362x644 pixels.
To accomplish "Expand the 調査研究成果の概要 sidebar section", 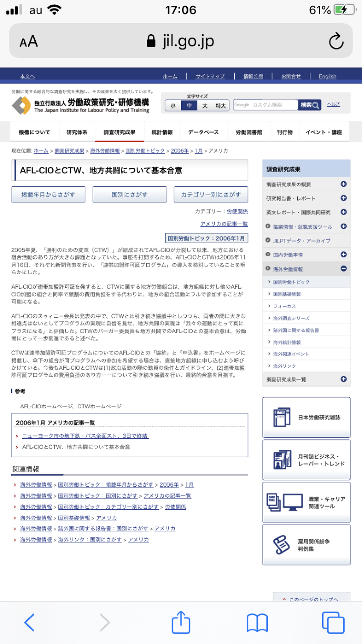I will [343, 184].
